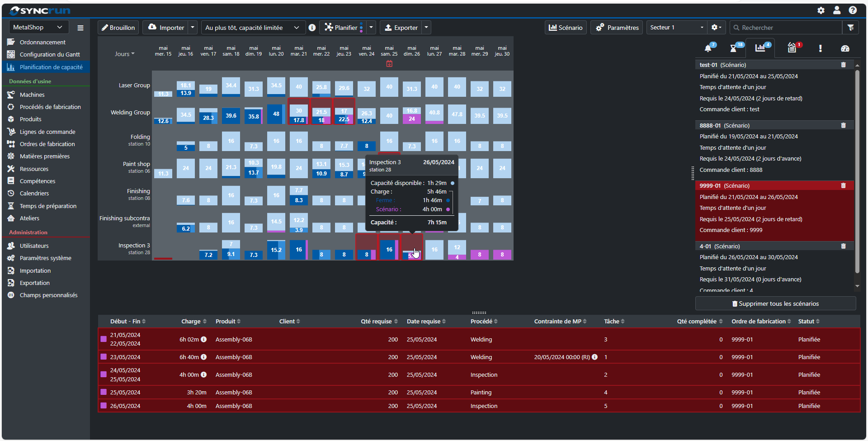The image size is (868, 441).
Task: Delete scenario 9999-01 with the trash icon
Action: point(843,185)
